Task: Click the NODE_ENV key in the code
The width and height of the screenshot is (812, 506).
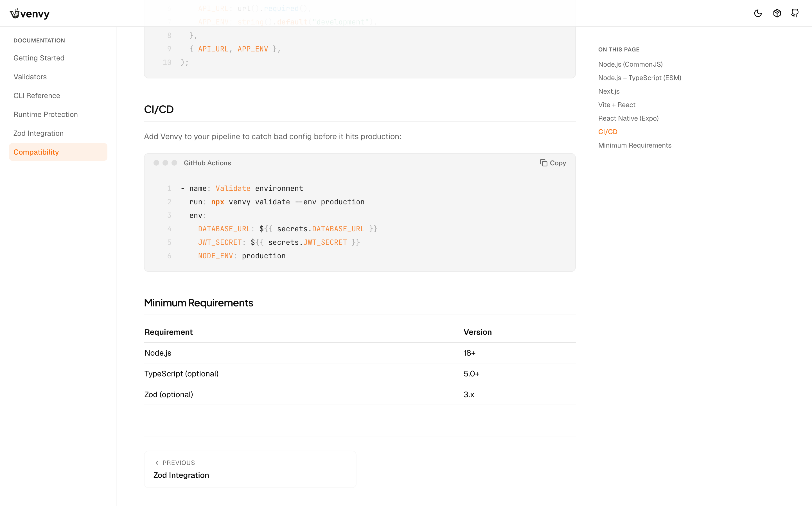Action: click(216, 256)
